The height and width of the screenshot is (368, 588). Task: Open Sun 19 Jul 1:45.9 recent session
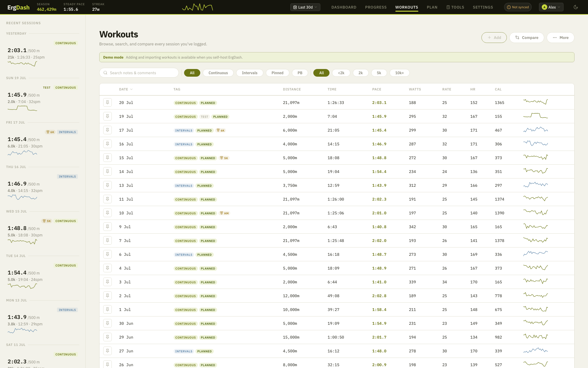click(x=43, y=98)
